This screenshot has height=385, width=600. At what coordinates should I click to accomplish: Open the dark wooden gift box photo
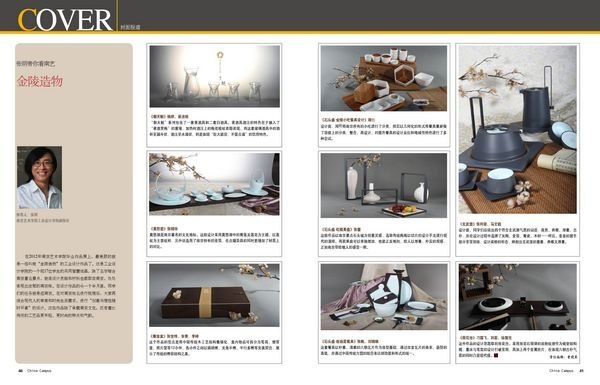[x=214, y=295]
